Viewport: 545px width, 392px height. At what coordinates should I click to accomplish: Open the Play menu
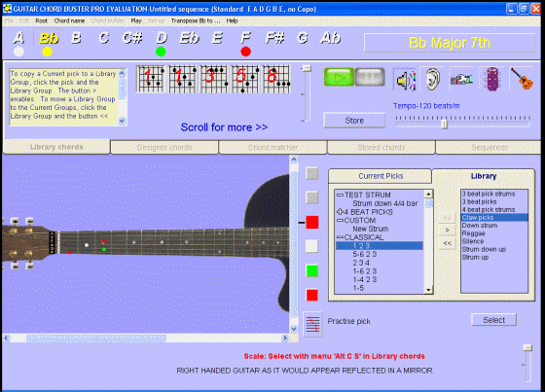click(x=136, y=20)
